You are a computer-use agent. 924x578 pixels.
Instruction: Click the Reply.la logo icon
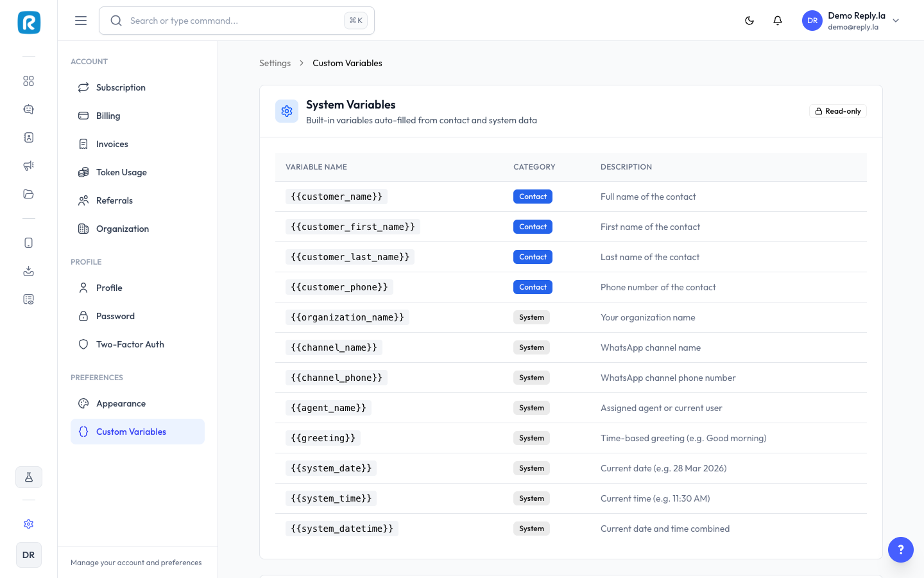(29, 22)
